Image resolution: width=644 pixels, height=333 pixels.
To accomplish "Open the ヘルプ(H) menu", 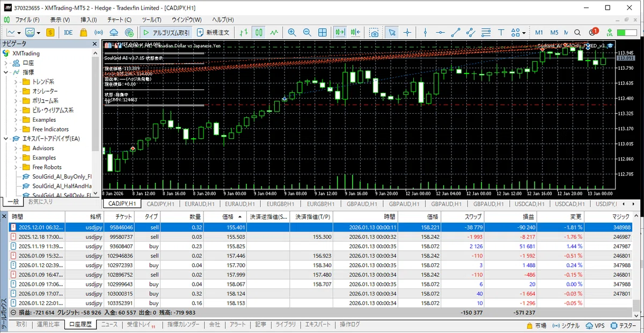I will point(222,20).
